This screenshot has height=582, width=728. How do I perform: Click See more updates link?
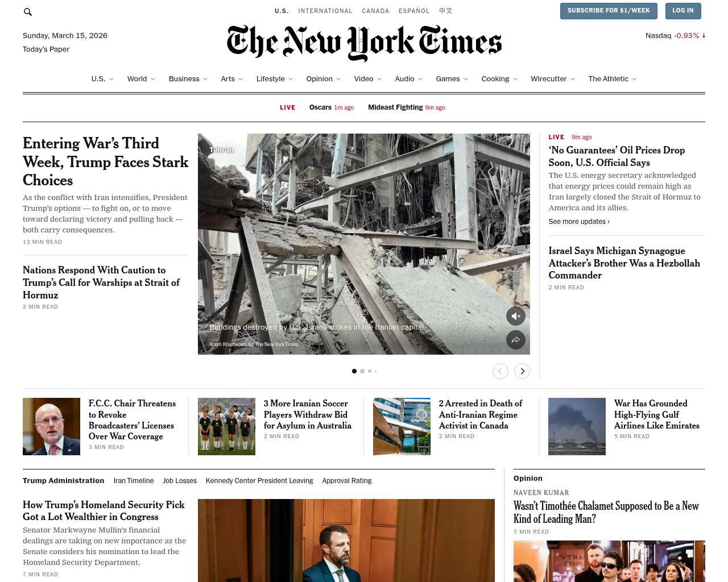(x=579, y=222)
